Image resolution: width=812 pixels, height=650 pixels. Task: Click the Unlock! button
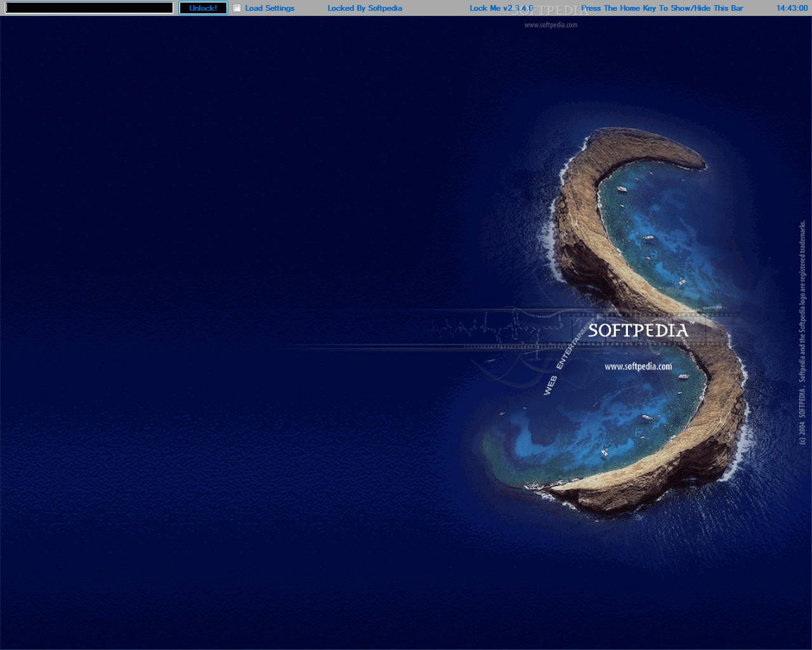click(x=203, y=8)
